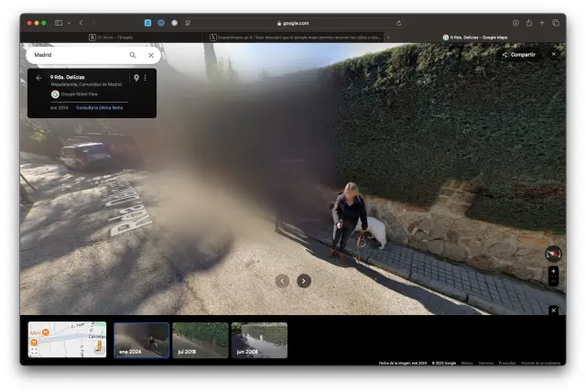
Task: Click the Compartir share button
Action: tap(518, 54)
